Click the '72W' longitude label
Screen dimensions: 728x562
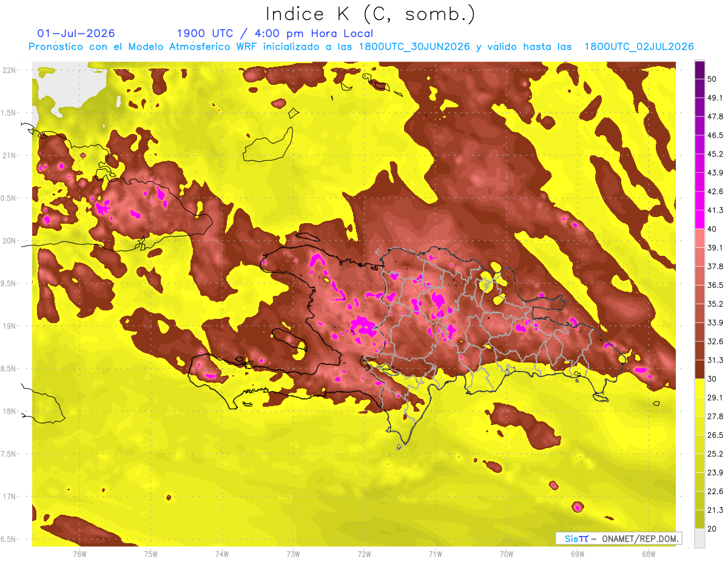pos(364,554)
